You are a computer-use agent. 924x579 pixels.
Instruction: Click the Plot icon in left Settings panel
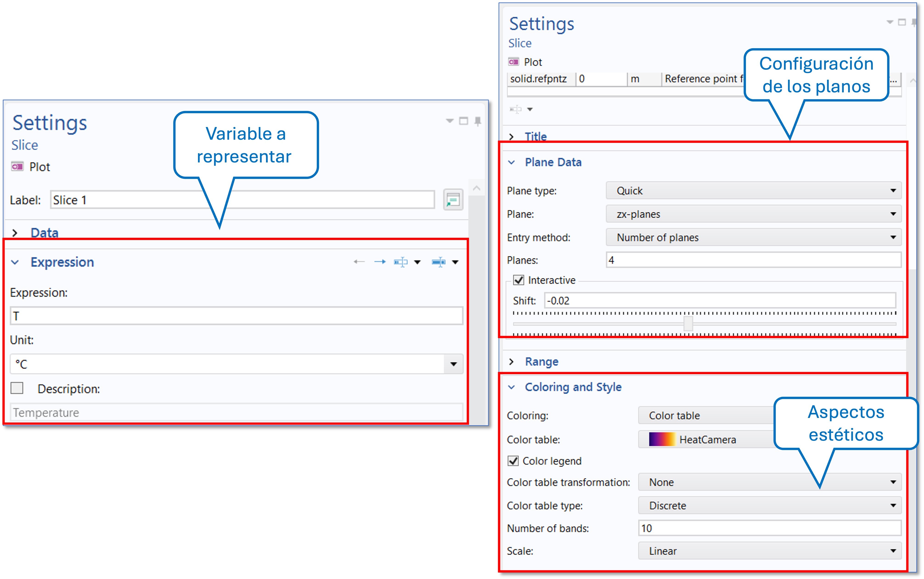pyautogui.click(x=18, y=167)
